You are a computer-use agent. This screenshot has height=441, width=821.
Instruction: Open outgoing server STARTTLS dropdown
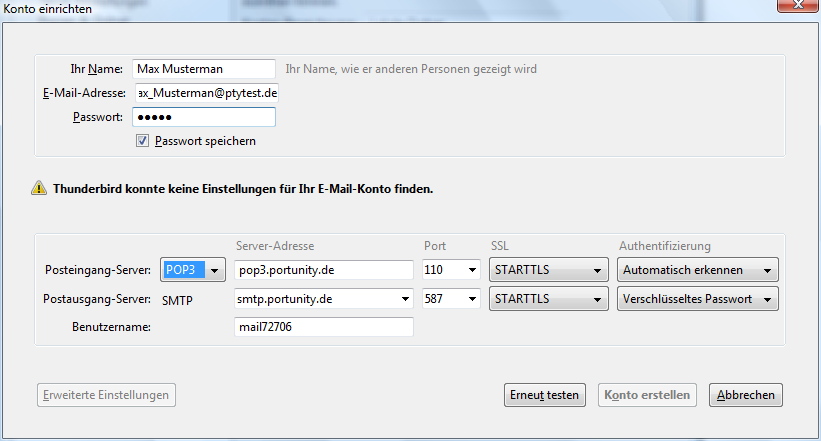tap(548, 298)
